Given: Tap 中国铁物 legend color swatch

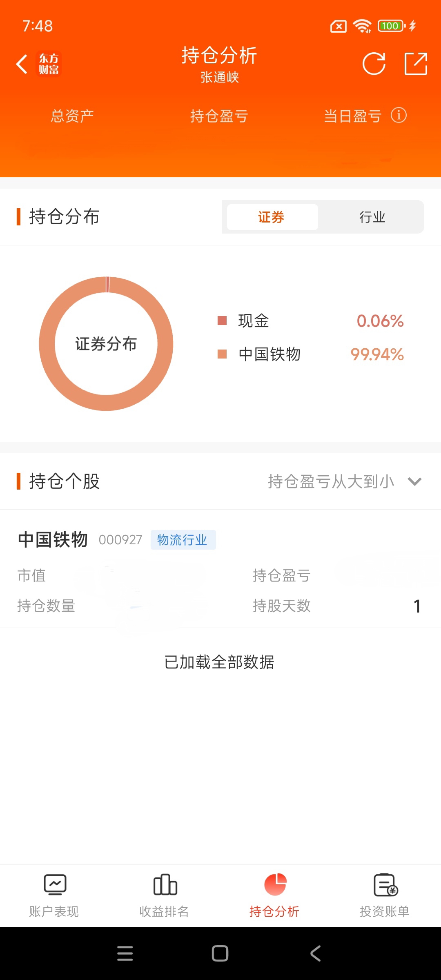Looking at the screenshot, I should tap(222, 354).
